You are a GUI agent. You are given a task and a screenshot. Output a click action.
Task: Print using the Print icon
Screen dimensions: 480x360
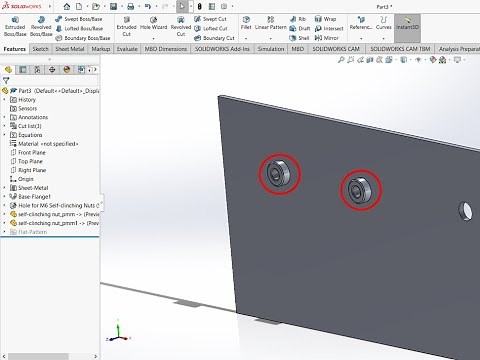click(131, 6)
